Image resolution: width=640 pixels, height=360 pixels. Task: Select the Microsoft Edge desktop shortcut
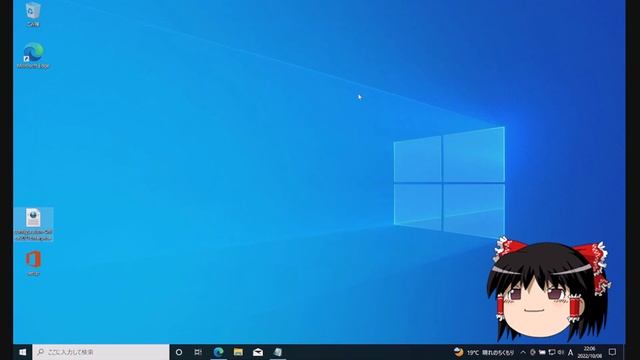33,56
